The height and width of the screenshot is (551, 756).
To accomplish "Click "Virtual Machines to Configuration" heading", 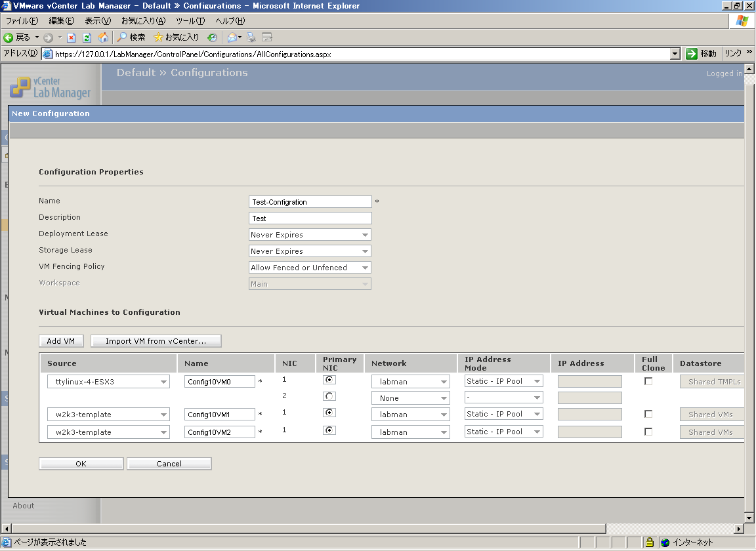I will pyautogui.click(x=110, y=312).
